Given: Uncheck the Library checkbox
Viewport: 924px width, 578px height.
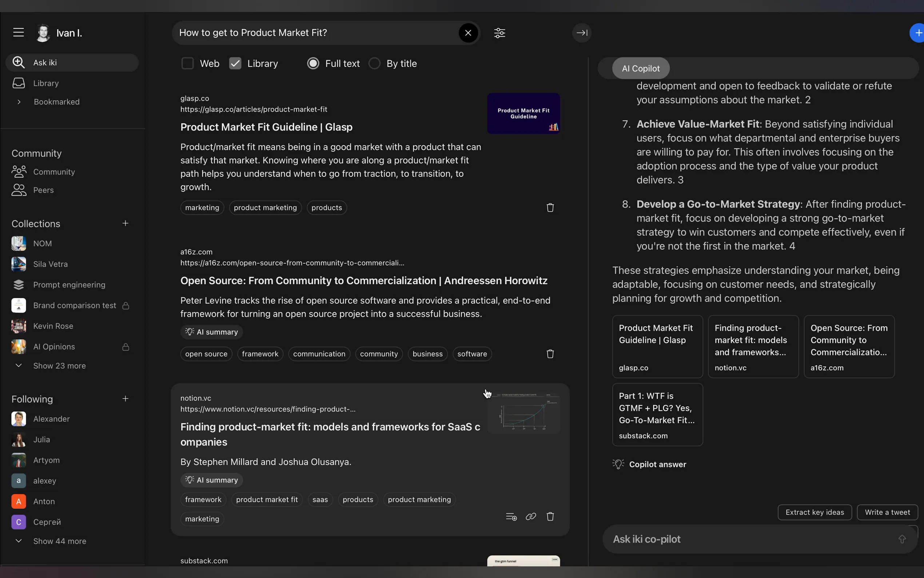Looking at the screenshot, I should click(x=235, y=63).
